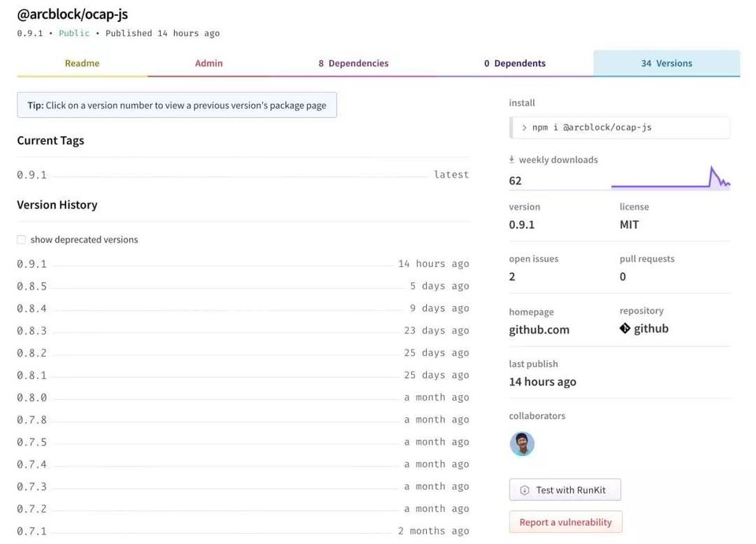View the 8 Dependencies tab
756x544 pixels.
tap(354, 64)
